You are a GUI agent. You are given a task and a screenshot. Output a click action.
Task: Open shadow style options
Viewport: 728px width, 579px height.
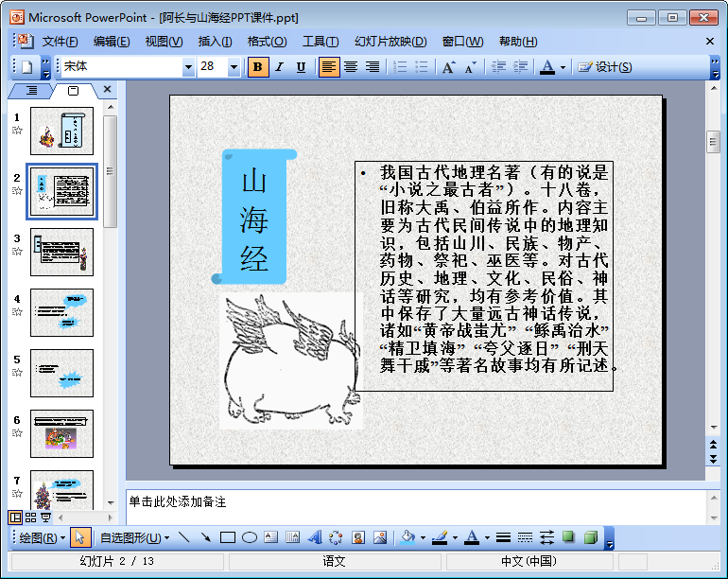pyautogui.click(x=568, y=537)
